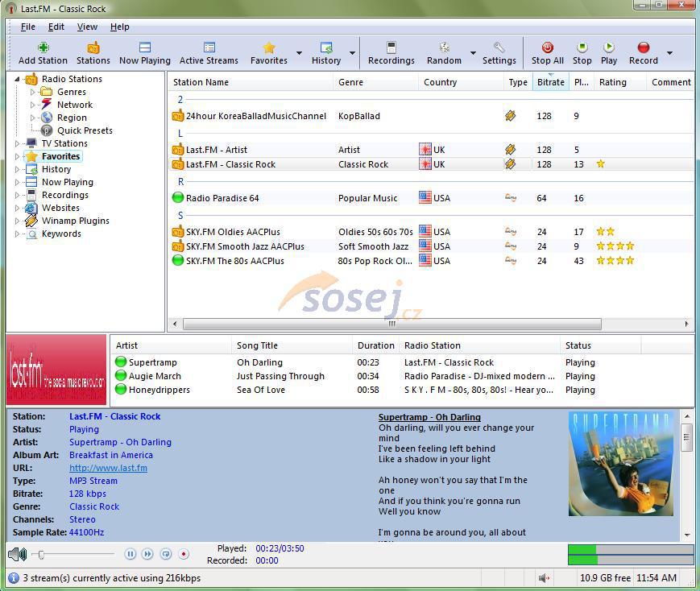The height and width of the screenshot is (591, 700).
Task: Select the Last.FM - Artist station row
Action: pyautogui.click(x=431, y=150)
